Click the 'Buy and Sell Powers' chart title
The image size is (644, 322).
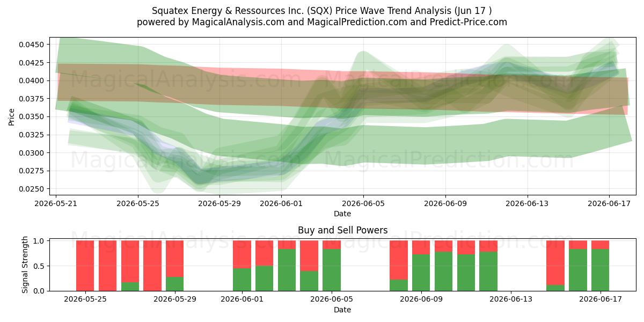tap(342, 230)
